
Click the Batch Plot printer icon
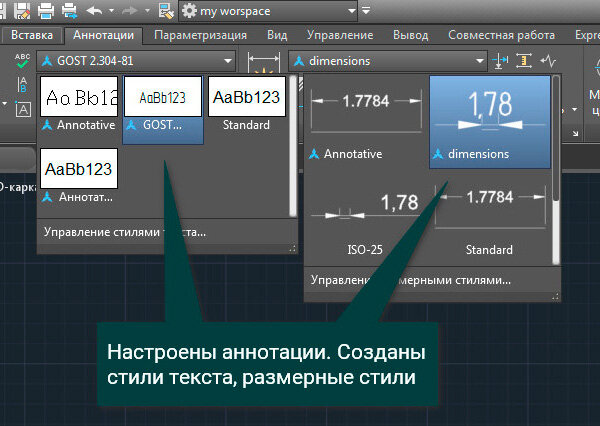coord(69,11)
